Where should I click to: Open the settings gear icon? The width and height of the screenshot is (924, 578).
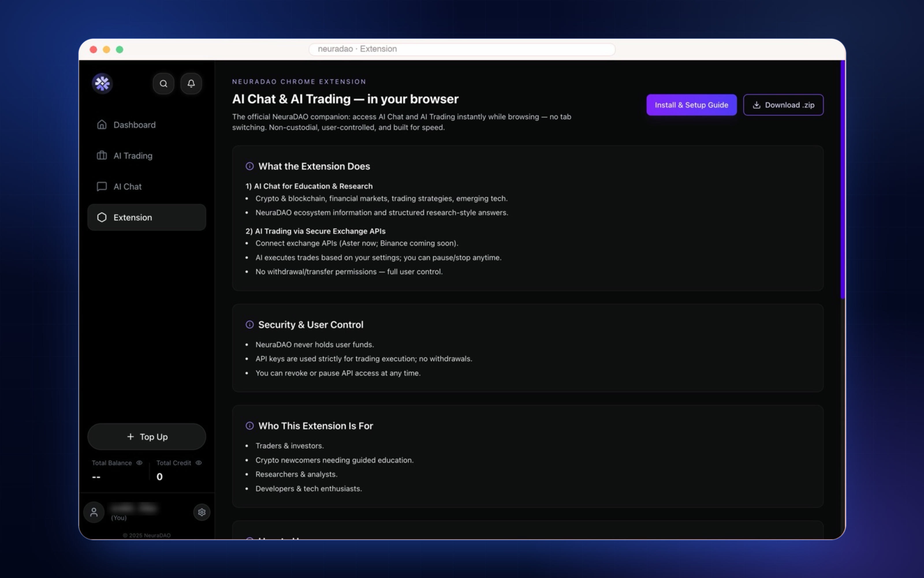202,512
